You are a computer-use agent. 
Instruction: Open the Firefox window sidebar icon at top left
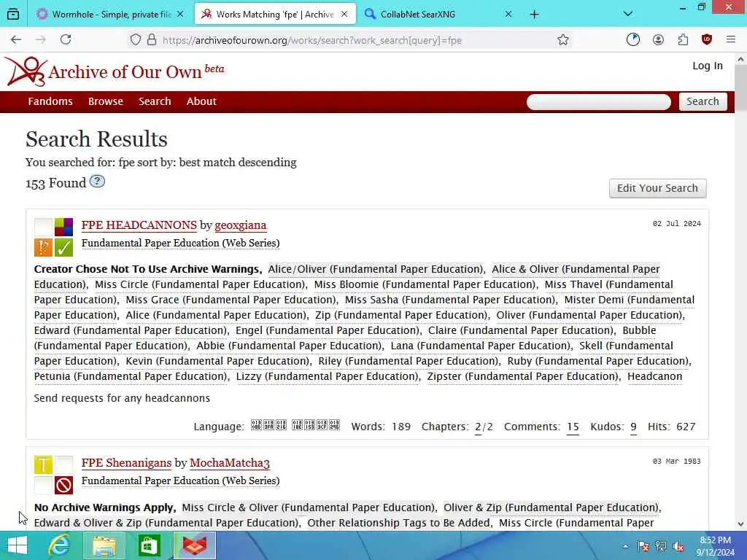point(13,15)
